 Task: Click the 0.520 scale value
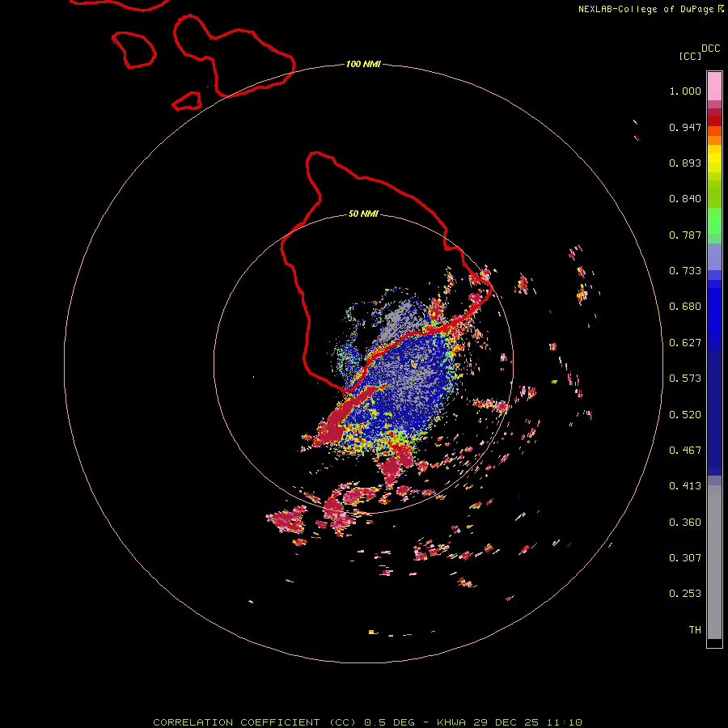point(685,415)
